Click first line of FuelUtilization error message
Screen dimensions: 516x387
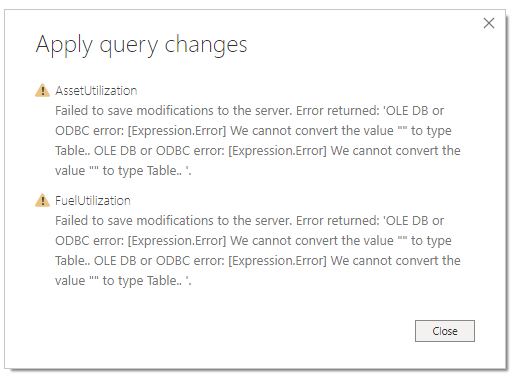[249, 221]
